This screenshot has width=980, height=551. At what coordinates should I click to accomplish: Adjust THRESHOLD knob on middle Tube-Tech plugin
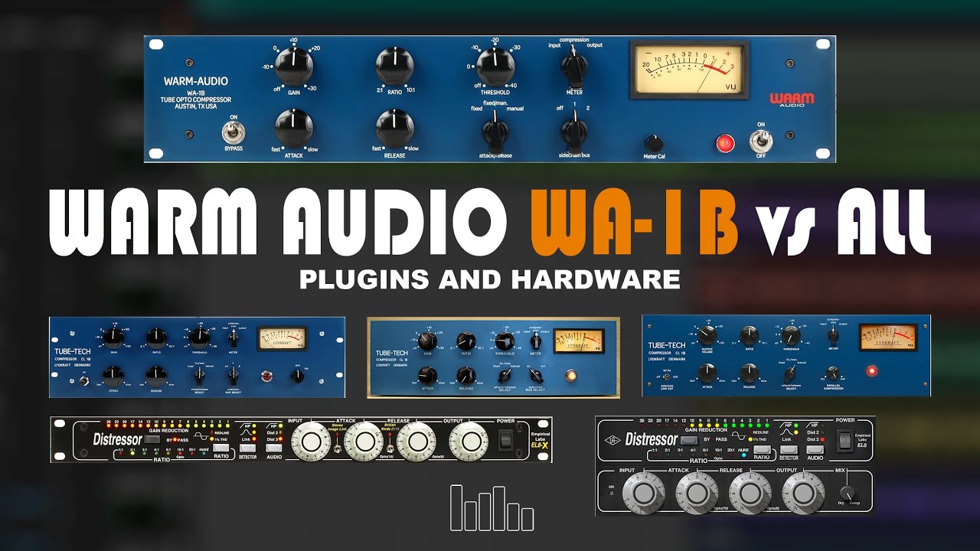coord(504,341)
